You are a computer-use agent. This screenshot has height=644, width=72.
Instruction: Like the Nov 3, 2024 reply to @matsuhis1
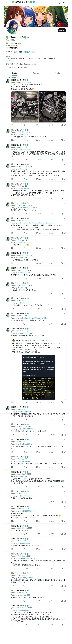tap(37, 140)
